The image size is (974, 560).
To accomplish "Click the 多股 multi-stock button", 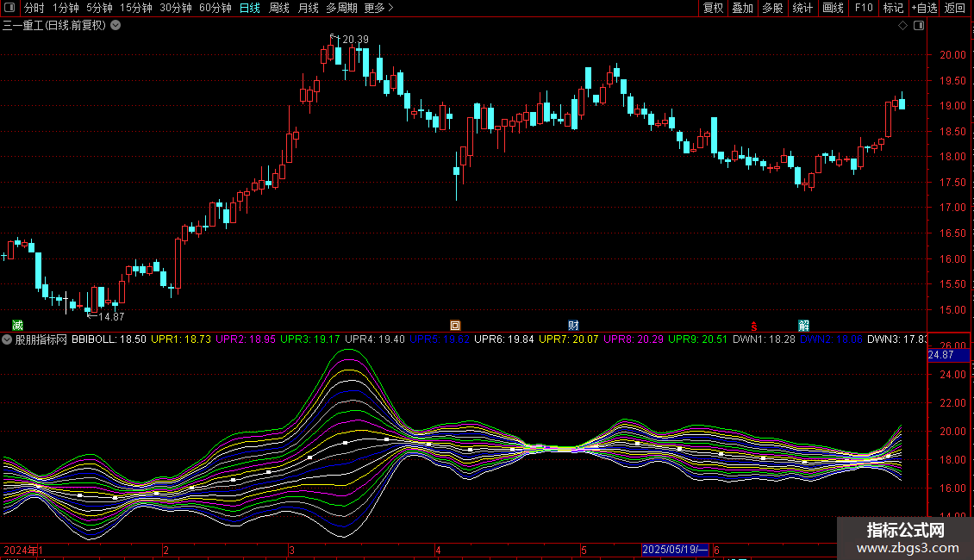I will coord(773,8).
